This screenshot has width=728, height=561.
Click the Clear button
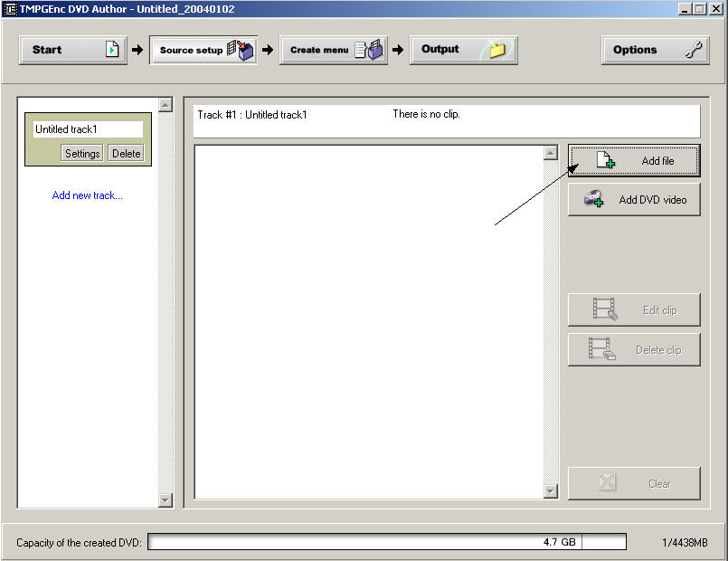pos(634,483)
